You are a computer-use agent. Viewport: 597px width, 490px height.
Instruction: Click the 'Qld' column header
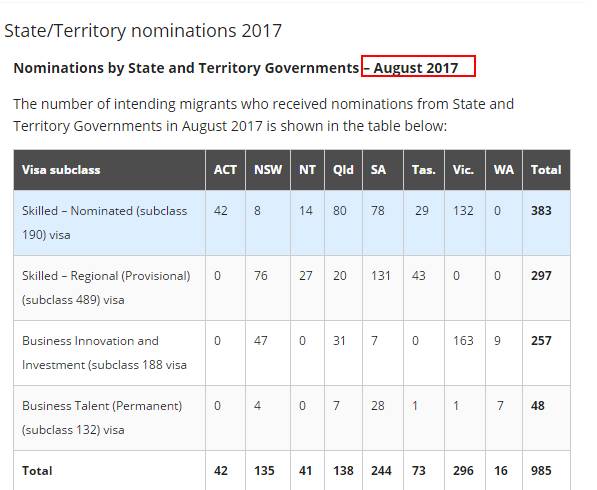343,170
